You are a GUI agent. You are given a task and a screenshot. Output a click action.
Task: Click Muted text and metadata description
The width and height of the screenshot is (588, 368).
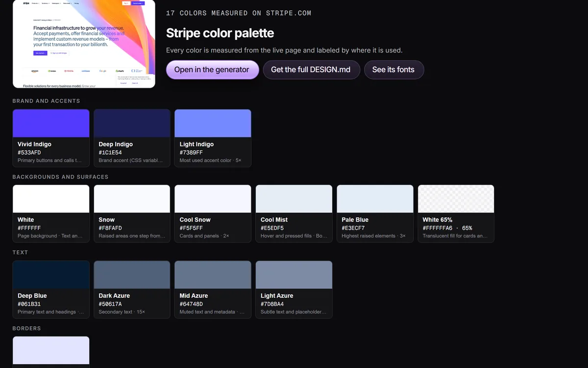click(x=212, y=312)
